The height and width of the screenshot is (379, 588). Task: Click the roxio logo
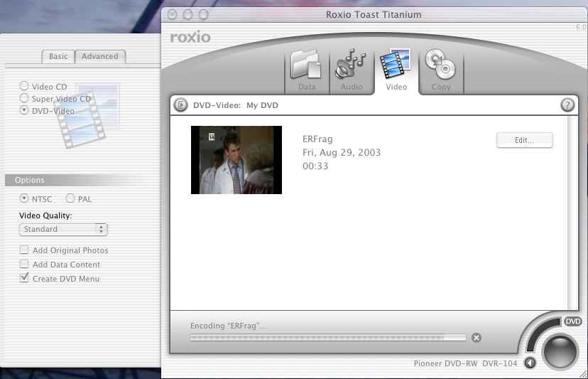click(x=190, y=37)
